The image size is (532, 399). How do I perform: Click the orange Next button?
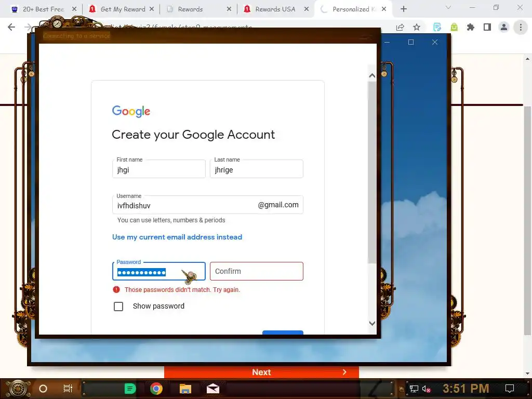[262, 372]
